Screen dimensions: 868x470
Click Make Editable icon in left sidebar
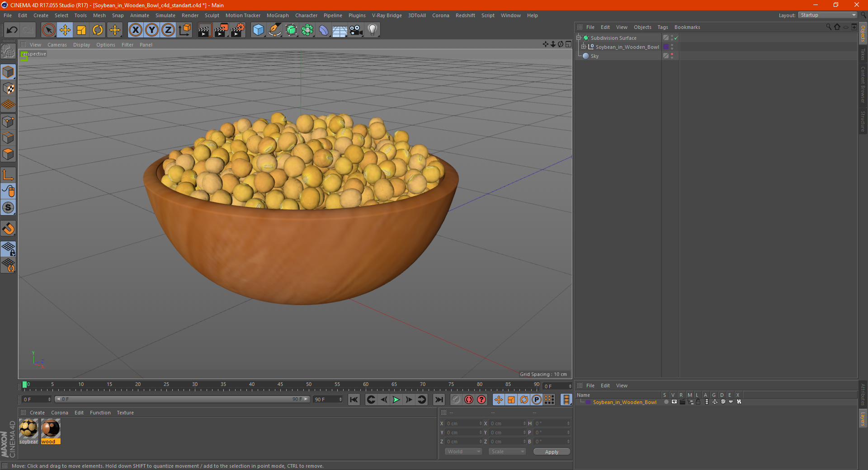8,51
